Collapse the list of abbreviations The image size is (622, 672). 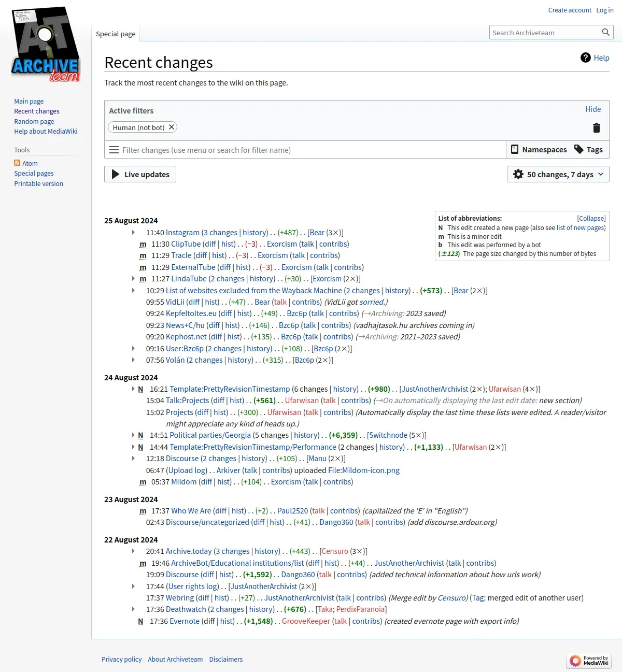(x=591, y=219)
